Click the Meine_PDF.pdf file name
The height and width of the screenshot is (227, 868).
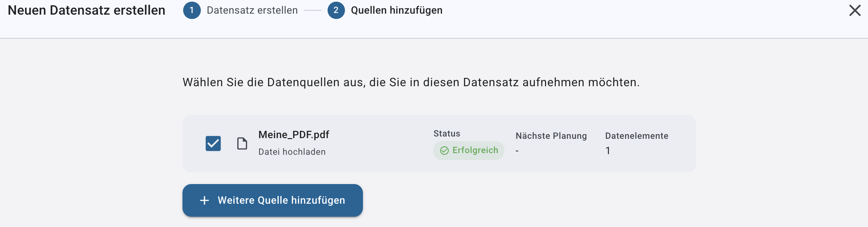click(x=294, y=134)
